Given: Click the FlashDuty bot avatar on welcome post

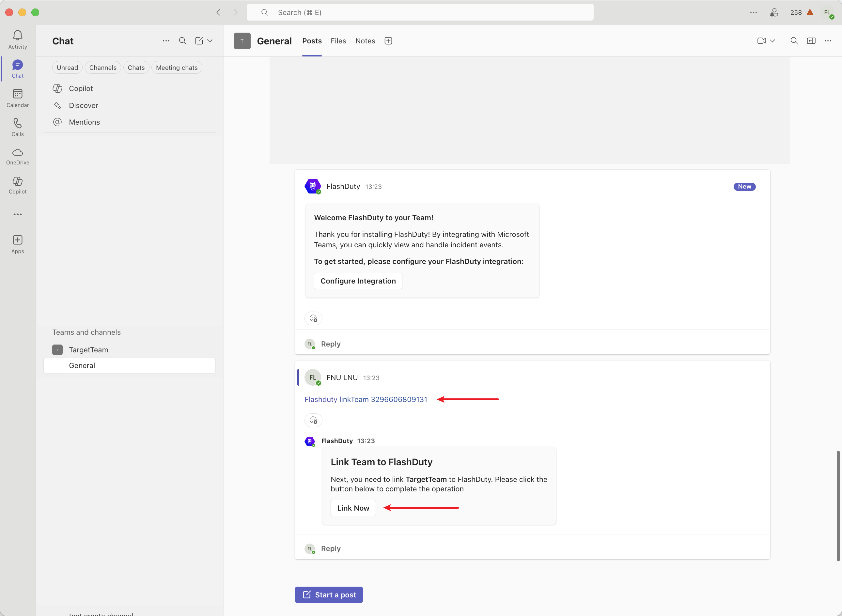Looking at the screenshot, I should pyautogui.click(x=313, y=186).
